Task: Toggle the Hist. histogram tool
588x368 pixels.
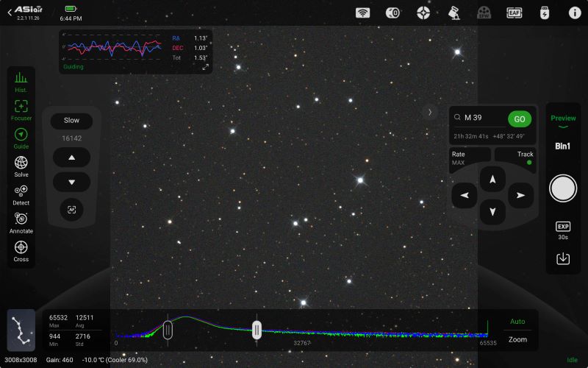Action: [21, 82]
